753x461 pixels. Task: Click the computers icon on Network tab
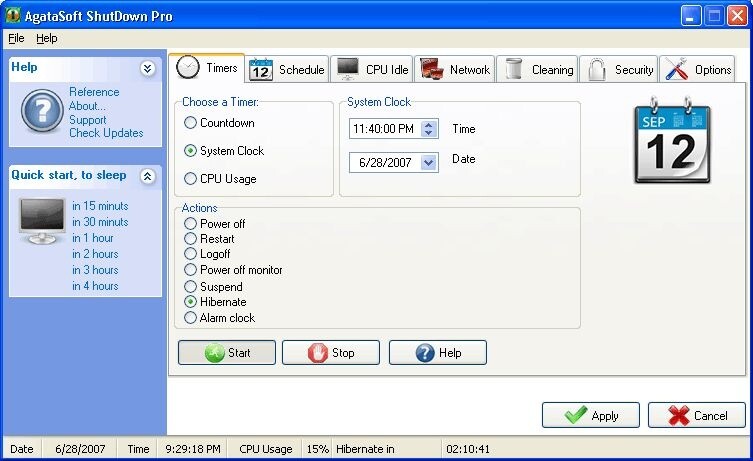click(x=431, y=69)
